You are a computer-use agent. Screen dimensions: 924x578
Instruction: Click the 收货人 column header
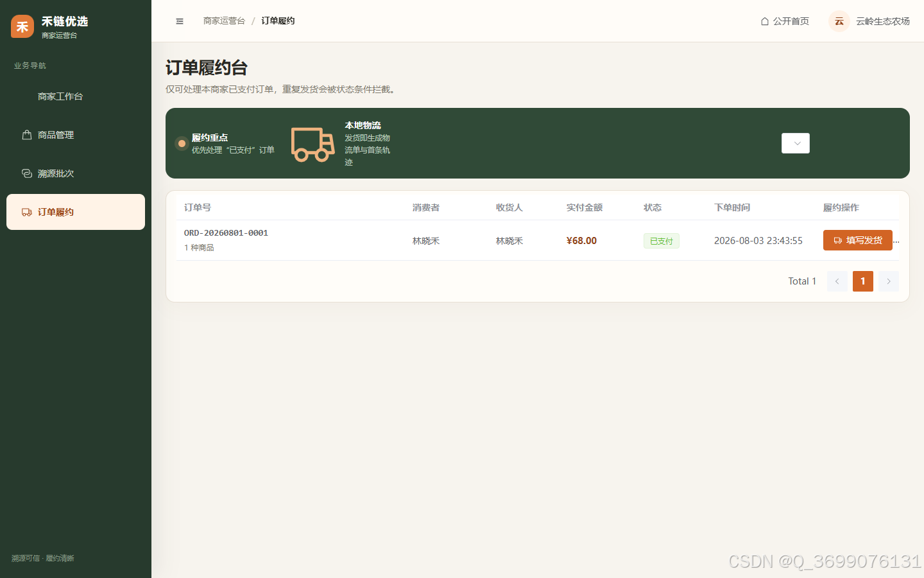(x=509, y=207)
